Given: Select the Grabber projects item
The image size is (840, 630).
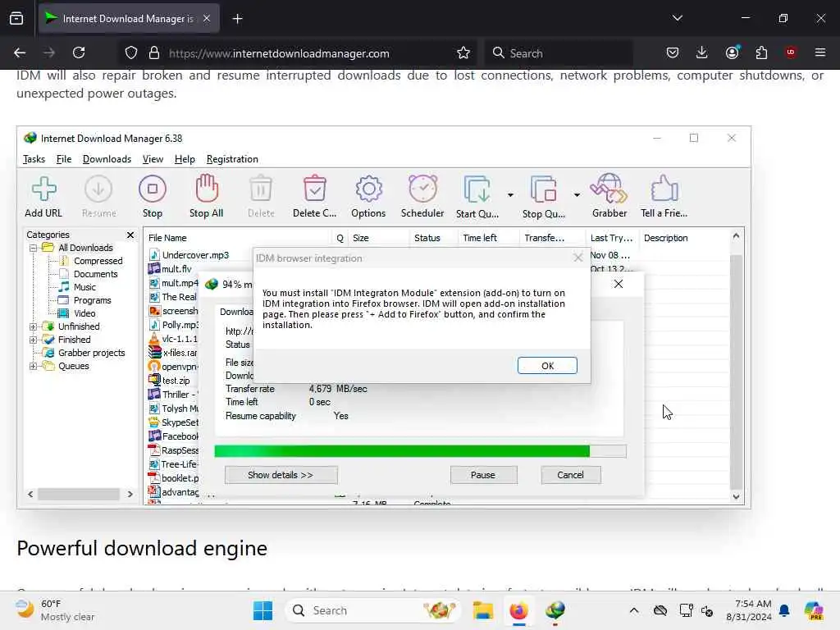Looking at the screenshot, I should (x=91, y=353).
